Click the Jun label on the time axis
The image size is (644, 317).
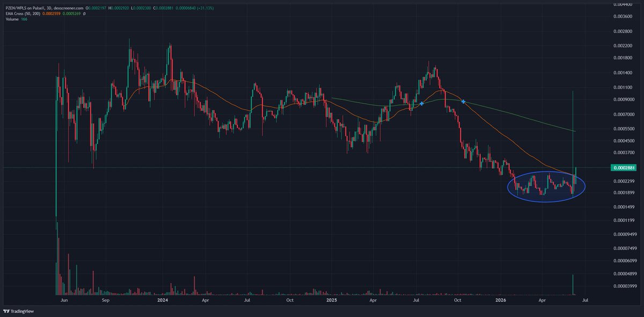[65, 301]
